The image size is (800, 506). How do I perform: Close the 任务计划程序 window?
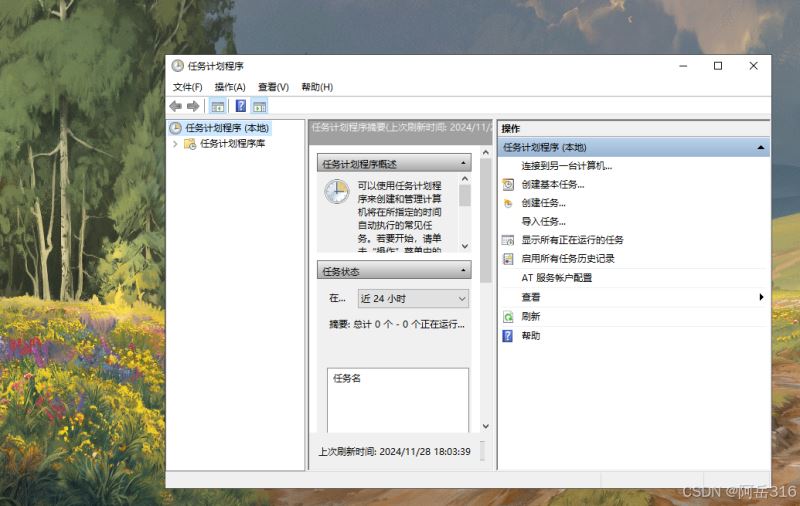click(x=754, y=66)
